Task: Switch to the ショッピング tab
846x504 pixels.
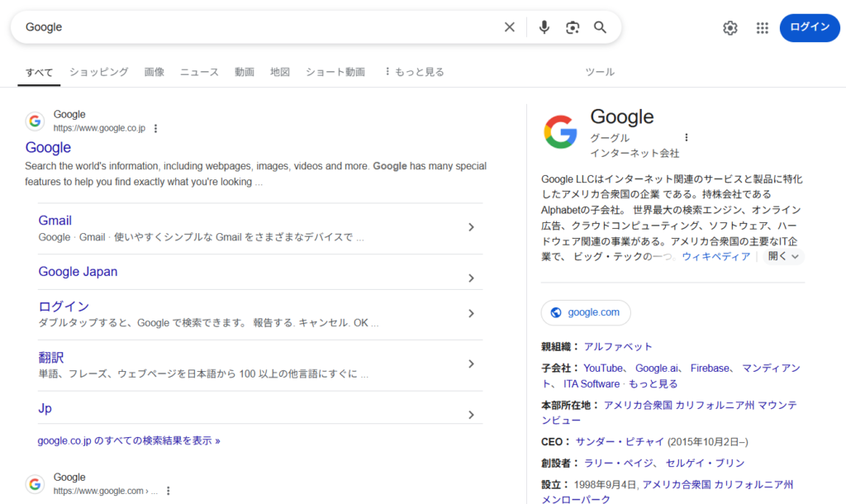Action: pos(99,72)
